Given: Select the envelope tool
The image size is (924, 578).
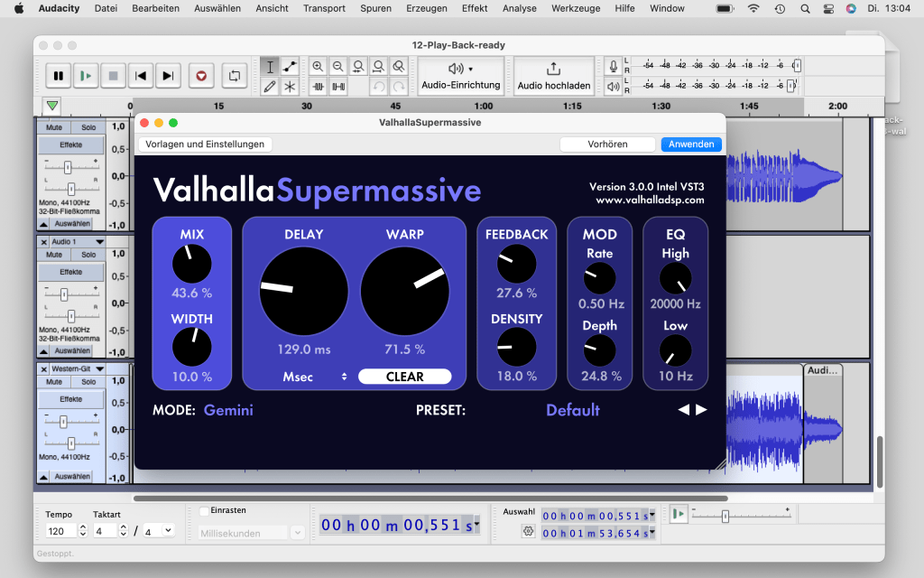Looking at the screenshot, I should (290, 67).
